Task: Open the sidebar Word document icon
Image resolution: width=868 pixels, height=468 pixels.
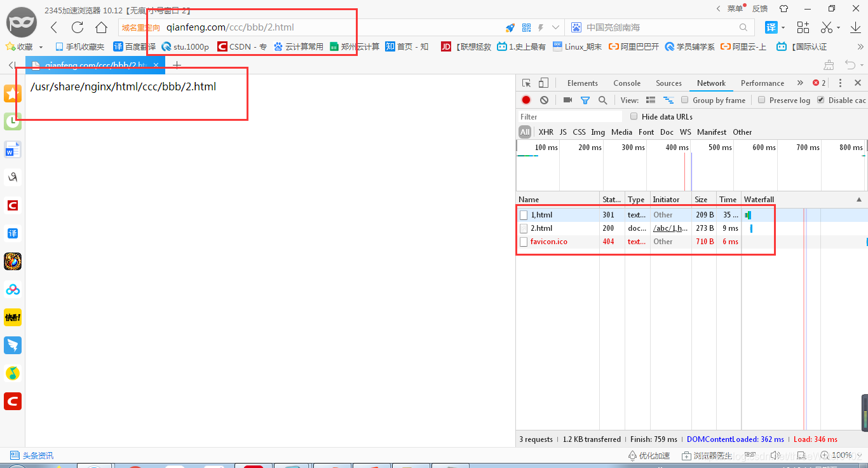Action: click(13, 150)
